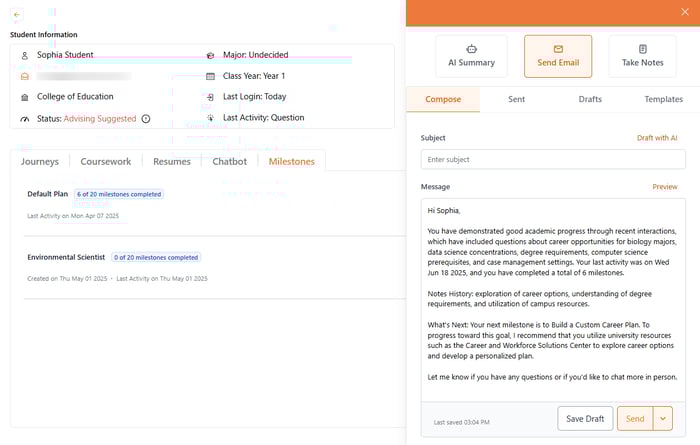
Task: Click the College of Education building icon
Action: pyautogui.click(x=25, y=97)
